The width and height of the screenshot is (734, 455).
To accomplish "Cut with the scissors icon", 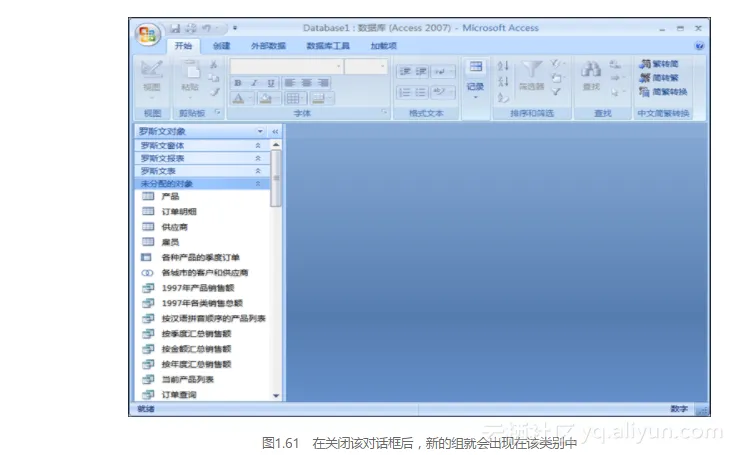I will click(x=213, y=65).
